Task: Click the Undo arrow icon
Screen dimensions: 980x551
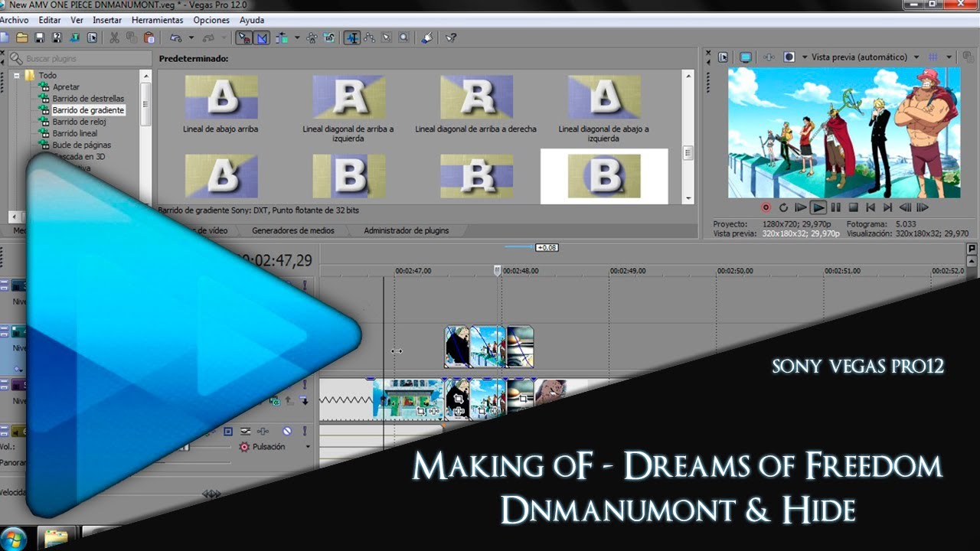Action: pyautogui.click(x=176, y=37)
